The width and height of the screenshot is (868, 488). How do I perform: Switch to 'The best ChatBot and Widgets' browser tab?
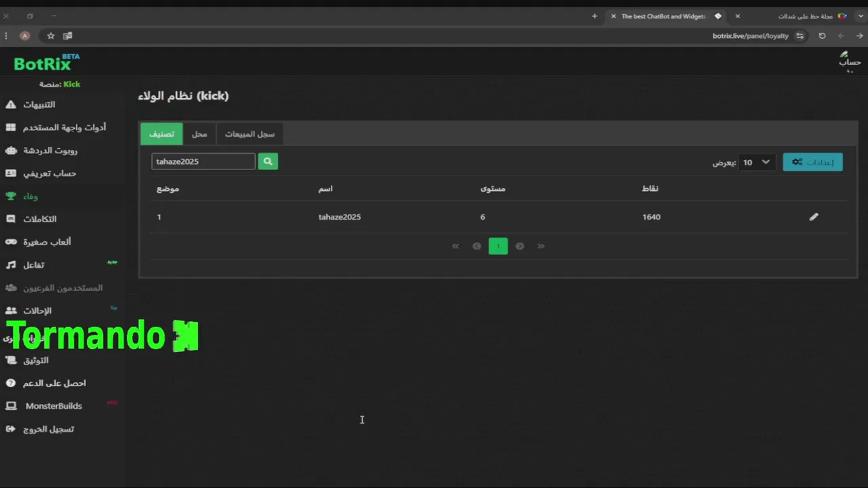[665, 16]
